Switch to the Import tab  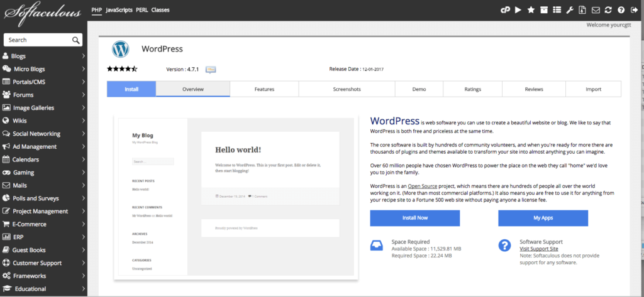(x=594, y=89)
